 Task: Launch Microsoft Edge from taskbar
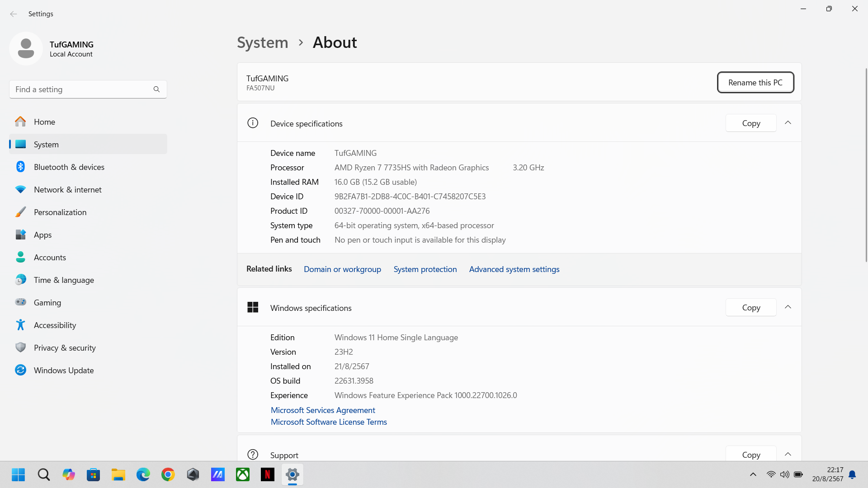[x=143, y=474]
